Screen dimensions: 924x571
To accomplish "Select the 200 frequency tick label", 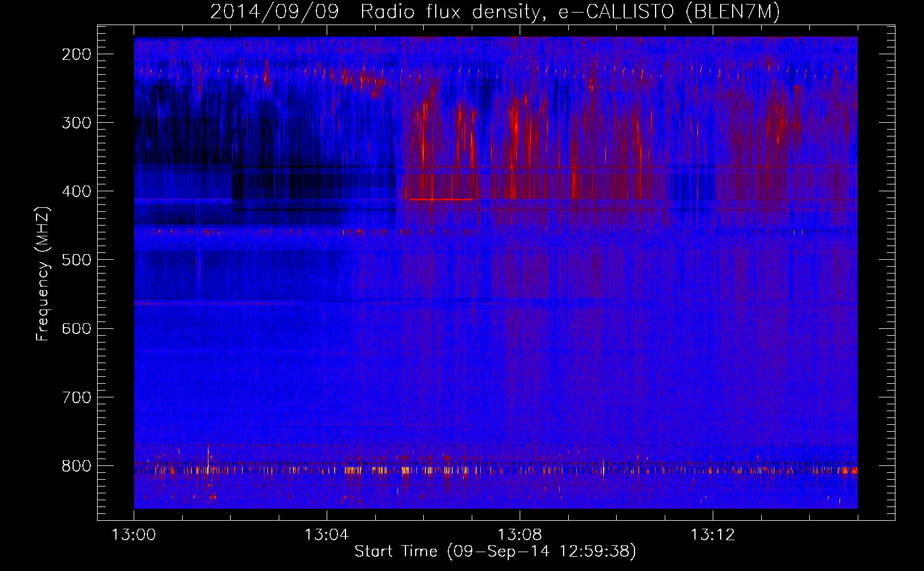I will tap(76, 54).
